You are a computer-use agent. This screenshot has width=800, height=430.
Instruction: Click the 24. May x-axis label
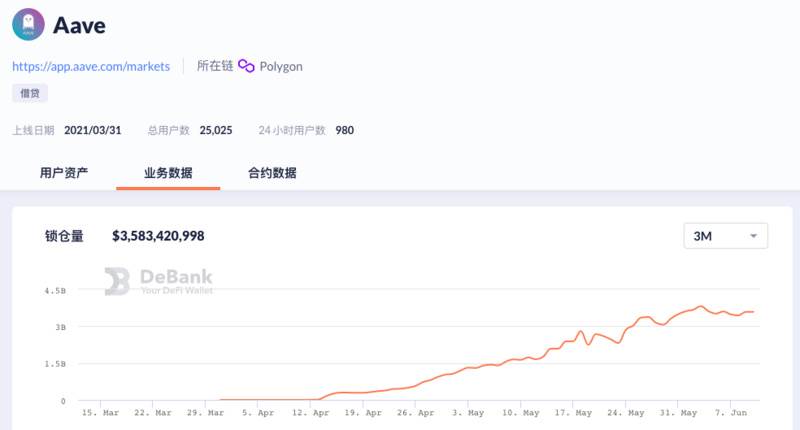(626, 413)
